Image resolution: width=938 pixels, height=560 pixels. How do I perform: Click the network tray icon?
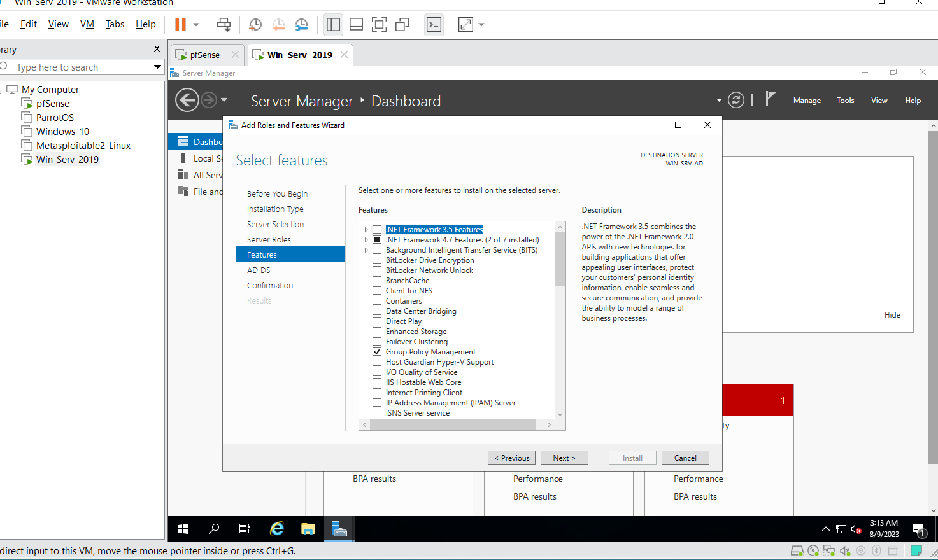[x=841, y=529]
